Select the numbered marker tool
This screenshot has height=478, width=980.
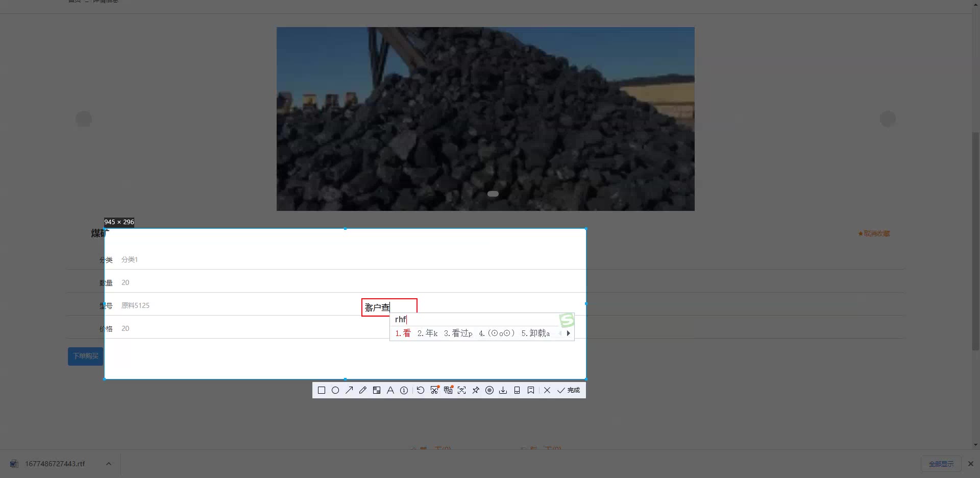(x=404, y=390)
